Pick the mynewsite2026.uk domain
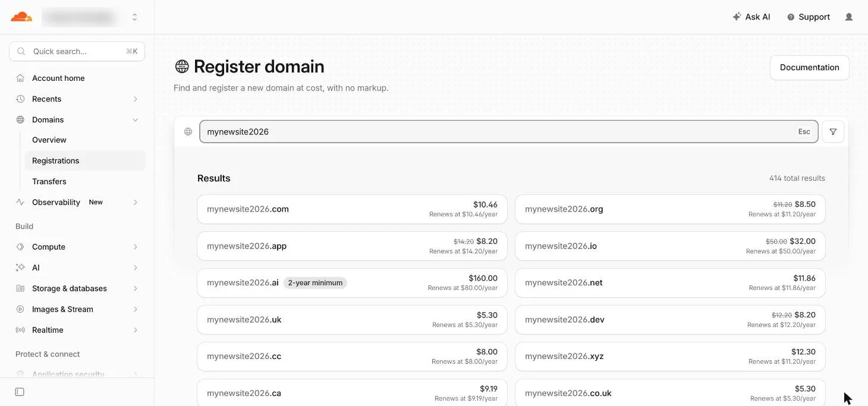The width and height of the screenshot is (868, 406). 352,320
